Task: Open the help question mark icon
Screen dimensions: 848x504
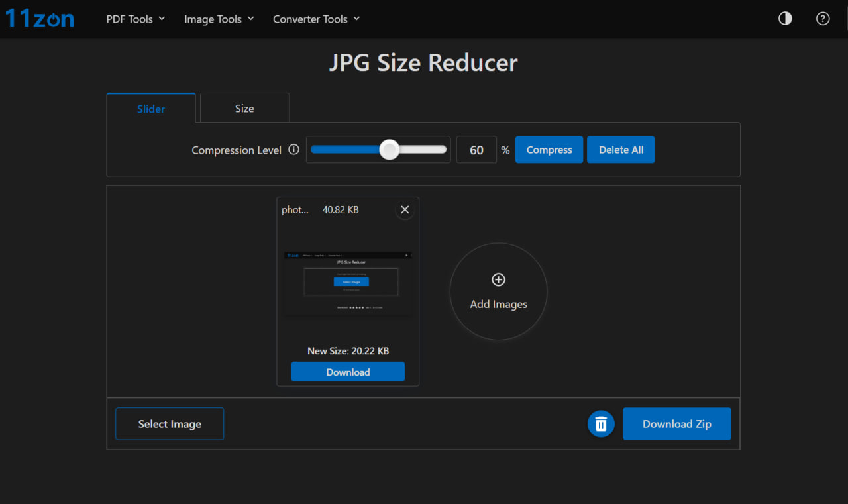Action: point(823,19)
